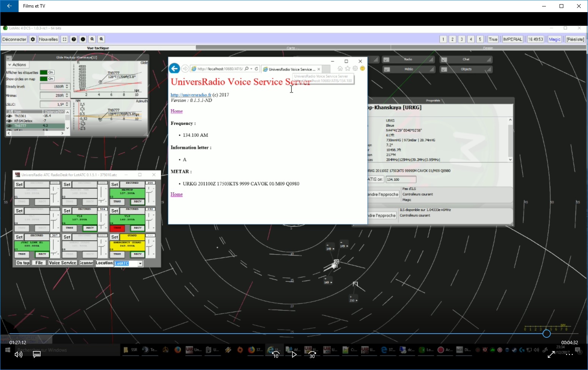Adjust the Steady level 1500ft stepper
The width and height of the screenshot is (588, 370).
pos(67,86)
